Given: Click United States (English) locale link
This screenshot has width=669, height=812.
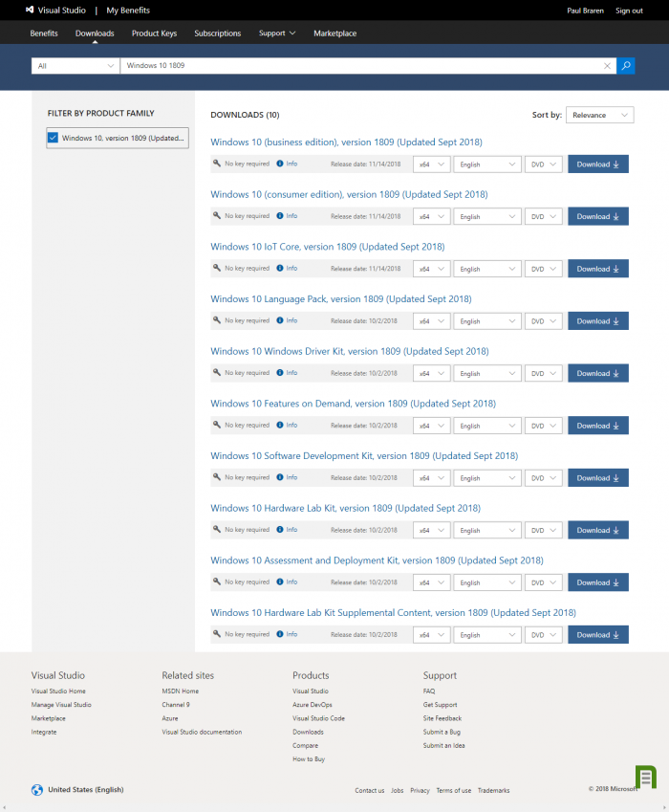Looking at the screenshot, I should 86,790.
